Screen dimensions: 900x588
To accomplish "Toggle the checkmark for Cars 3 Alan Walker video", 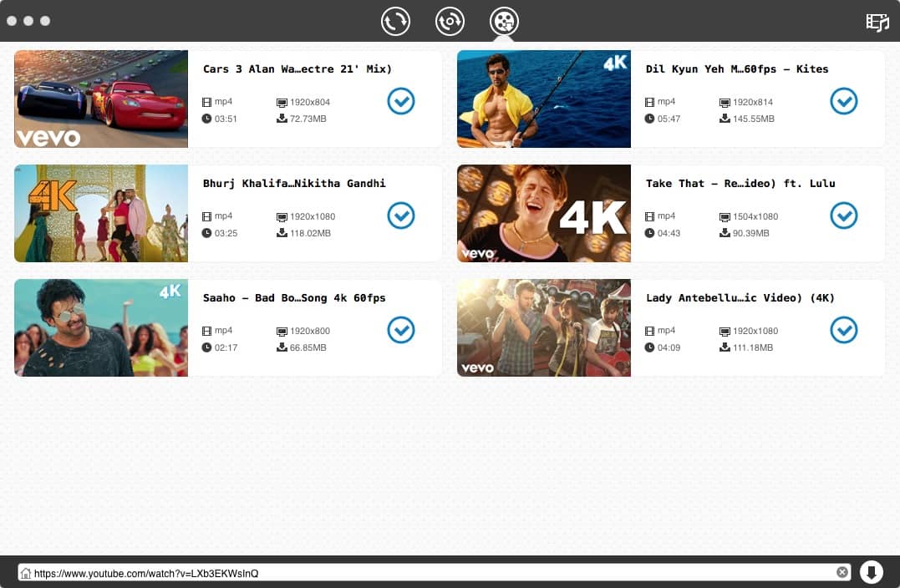I will pos(400,101).
